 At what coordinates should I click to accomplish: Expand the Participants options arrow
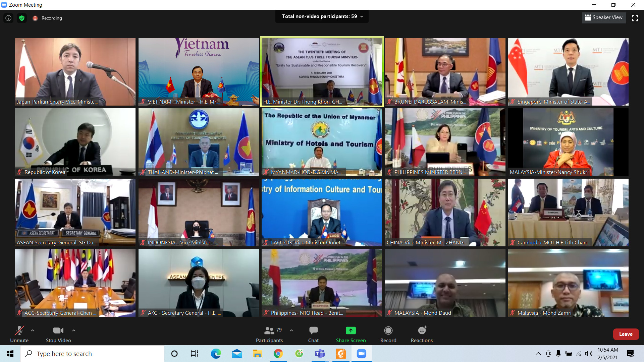pos(291,330)
